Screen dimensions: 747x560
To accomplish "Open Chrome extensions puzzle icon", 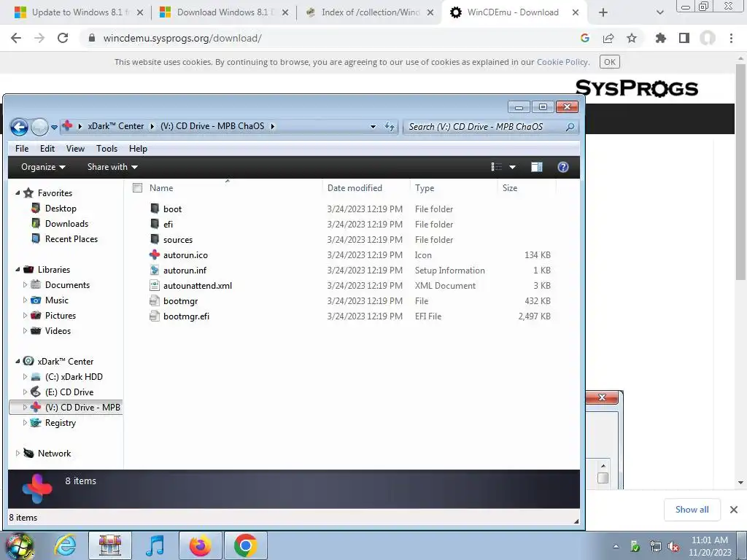I will point(660,38).
